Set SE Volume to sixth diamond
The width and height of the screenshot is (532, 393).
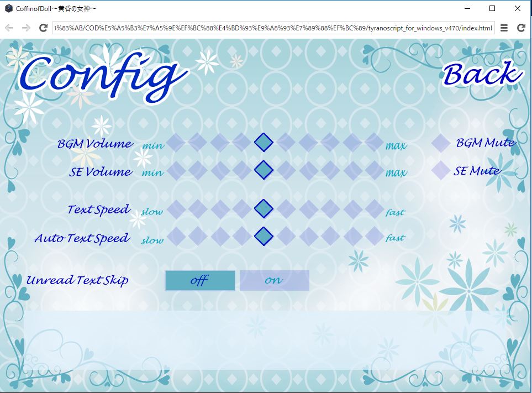click(x=286, y=170)
